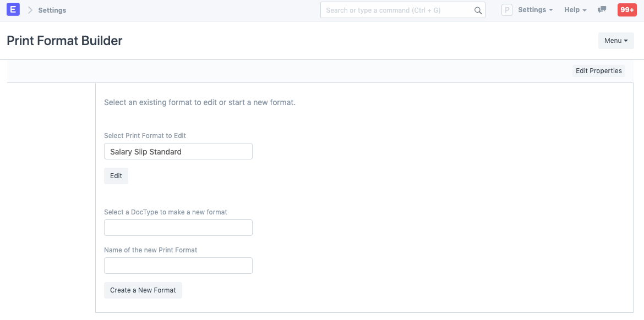Viewport: 644px width, 320px height.
Task: Open the Select Print Format to Edit combobox
Action: (178, 151)
